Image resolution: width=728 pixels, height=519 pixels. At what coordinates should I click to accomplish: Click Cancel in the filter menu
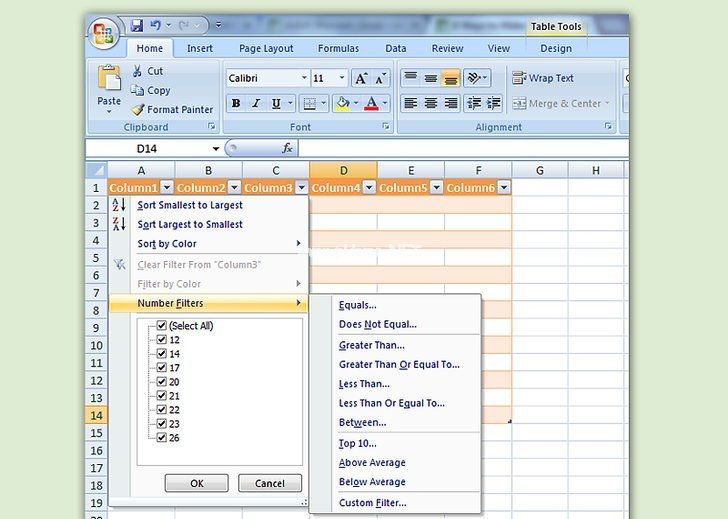pyautogui.click(x=270, y=483)
